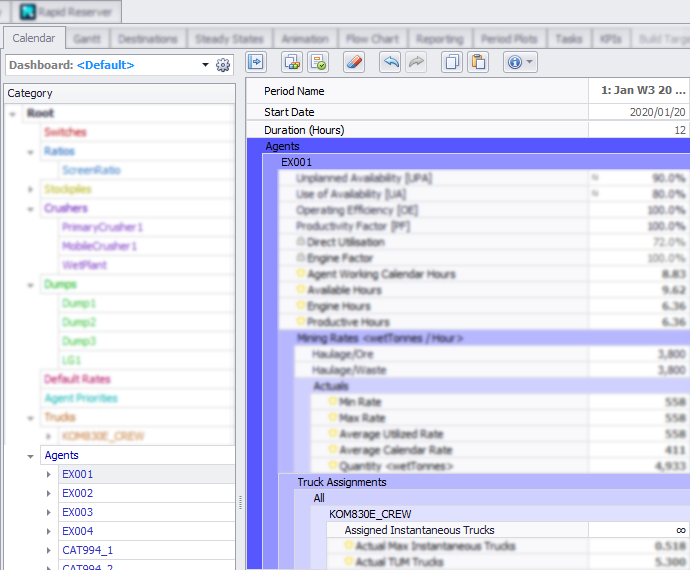Click the splitter handle between tree and grid
The image size is (691, 570).
point(240,503)
